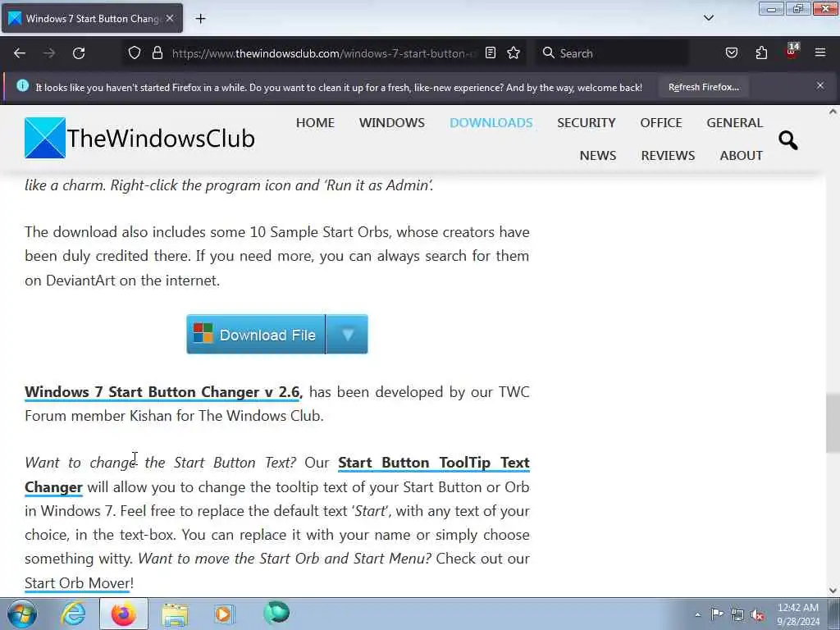Close the Windows 7 Start Button Changer tab
The height and width of the screenshot is (630, 840).
pos(170,18)
